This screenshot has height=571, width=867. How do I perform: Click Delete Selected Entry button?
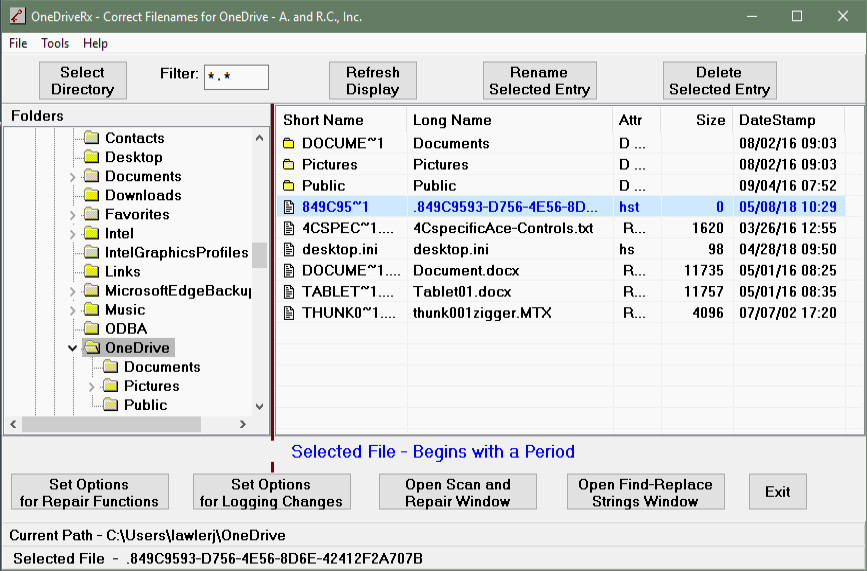coord(719,81)
